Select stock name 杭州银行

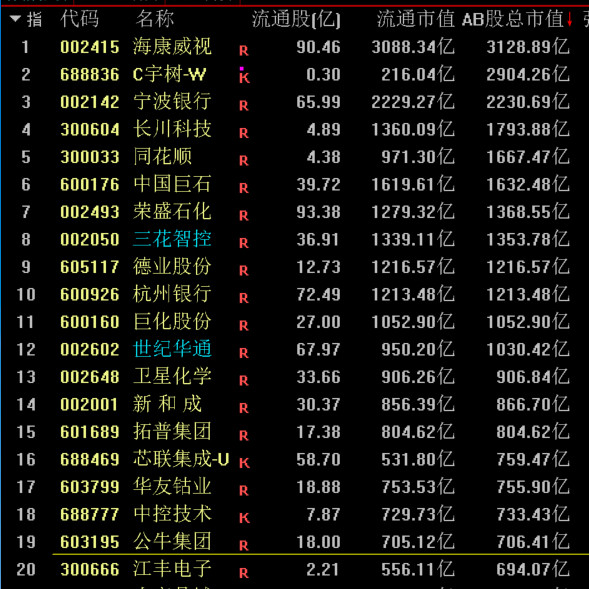(172, 294)
